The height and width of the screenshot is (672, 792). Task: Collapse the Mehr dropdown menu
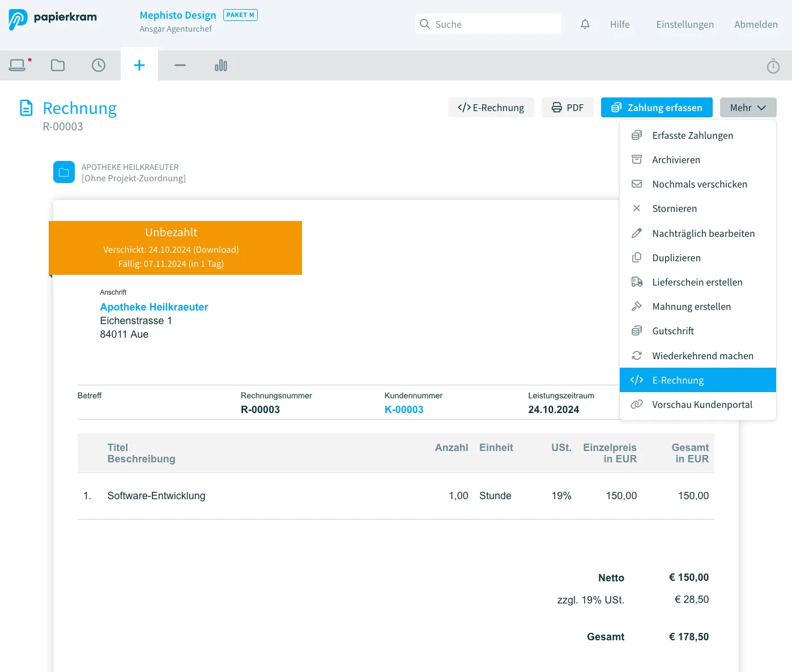pos(748,108)
